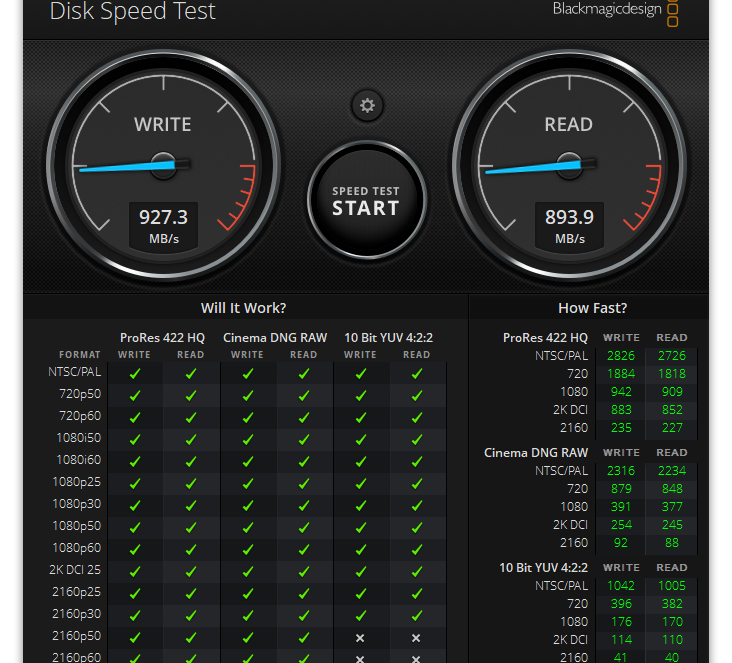732x663 pixels.
Task: Click the 10 Bit YUV 4:2:2 column header in Will It Work
Action: [388, 338]
